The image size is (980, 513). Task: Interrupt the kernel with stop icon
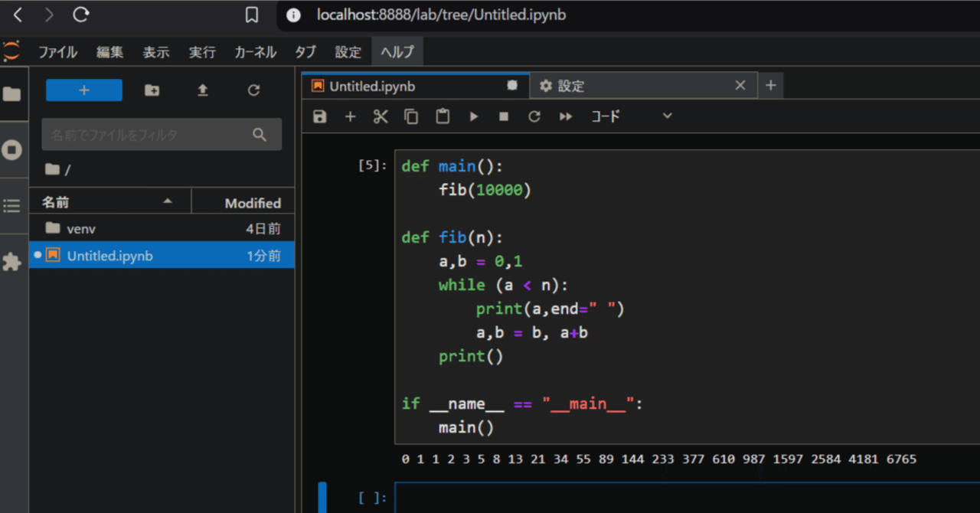coord(504,116)
